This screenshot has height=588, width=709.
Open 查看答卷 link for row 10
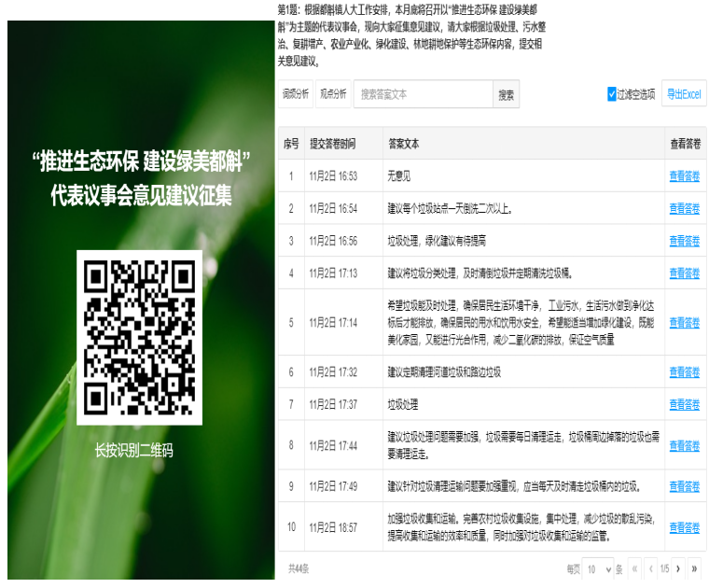tap(685, 527)
